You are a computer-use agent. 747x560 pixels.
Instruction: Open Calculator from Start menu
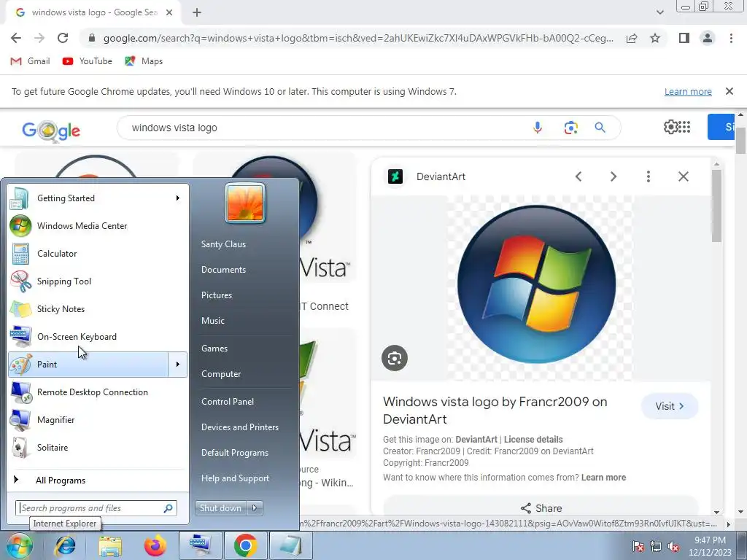[x=98, y=253]
